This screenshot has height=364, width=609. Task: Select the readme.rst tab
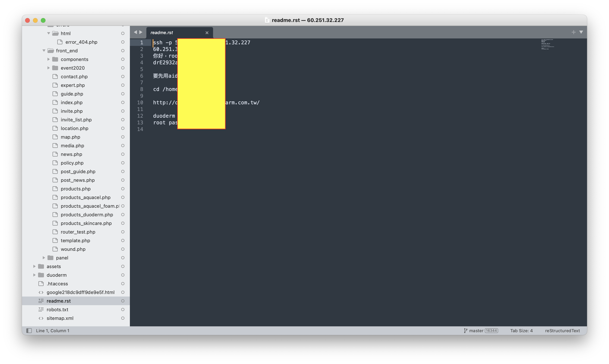tap(180, 33)
